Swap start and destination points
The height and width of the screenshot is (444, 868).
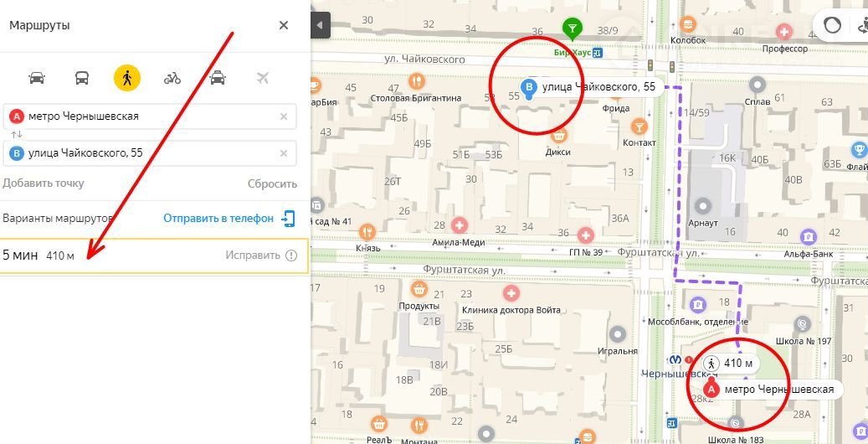click(x=16, y=135)
